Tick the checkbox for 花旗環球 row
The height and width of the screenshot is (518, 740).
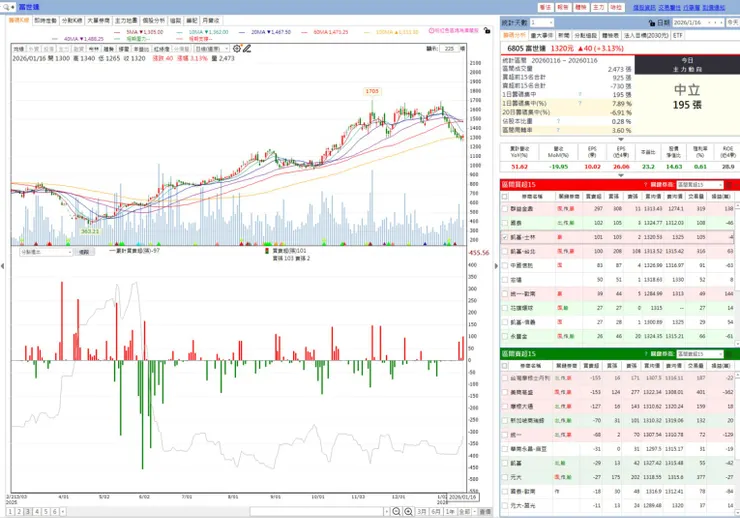[505, 308]
